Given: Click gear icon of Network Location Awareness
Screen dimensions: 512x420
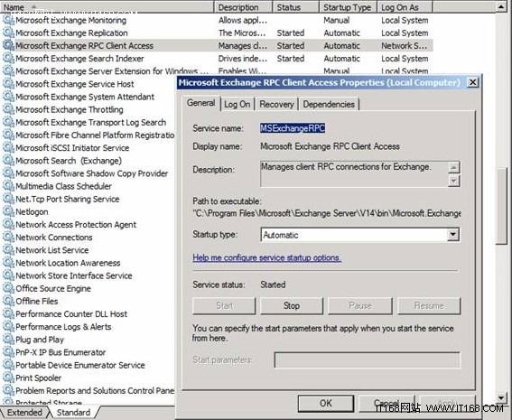Looking at the screenshot, I should (8, 263).
